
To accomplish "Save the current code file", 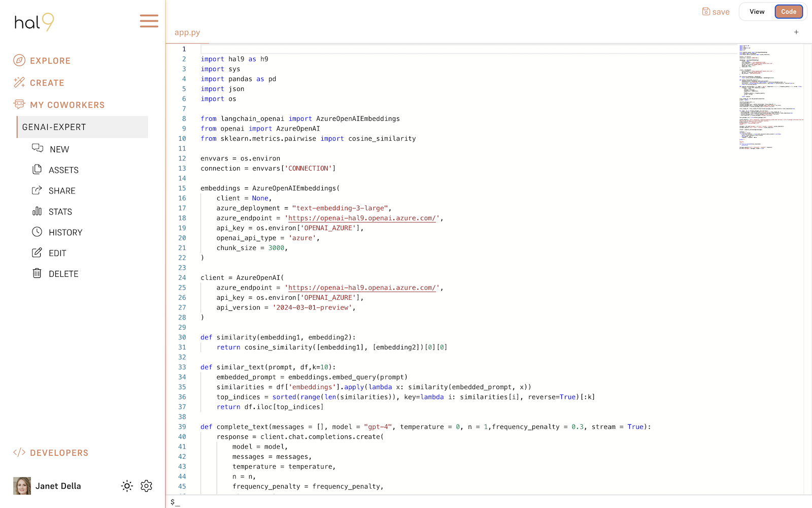I will point(716,12).
